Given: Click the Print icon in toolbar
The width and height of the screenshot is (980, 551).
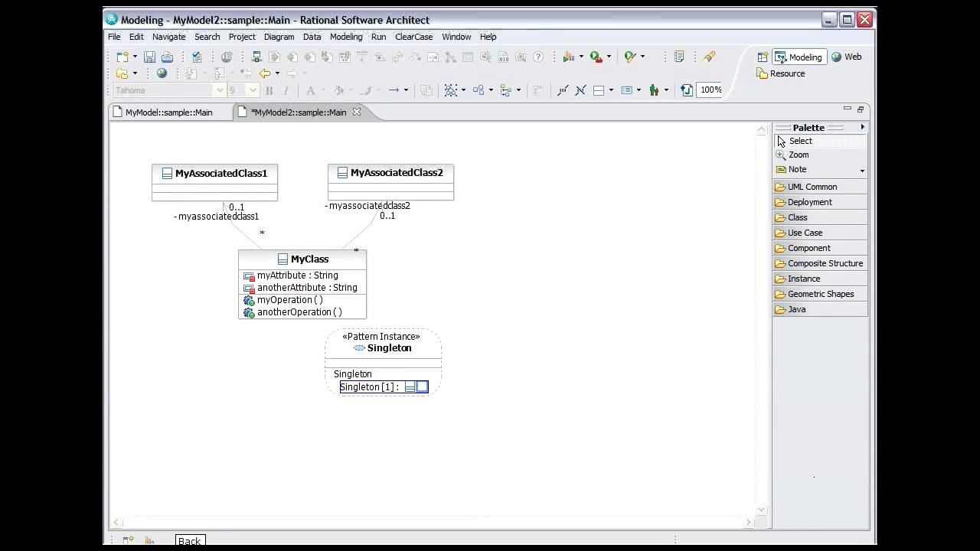Looking at the screenshot, I should click(167, 57).
